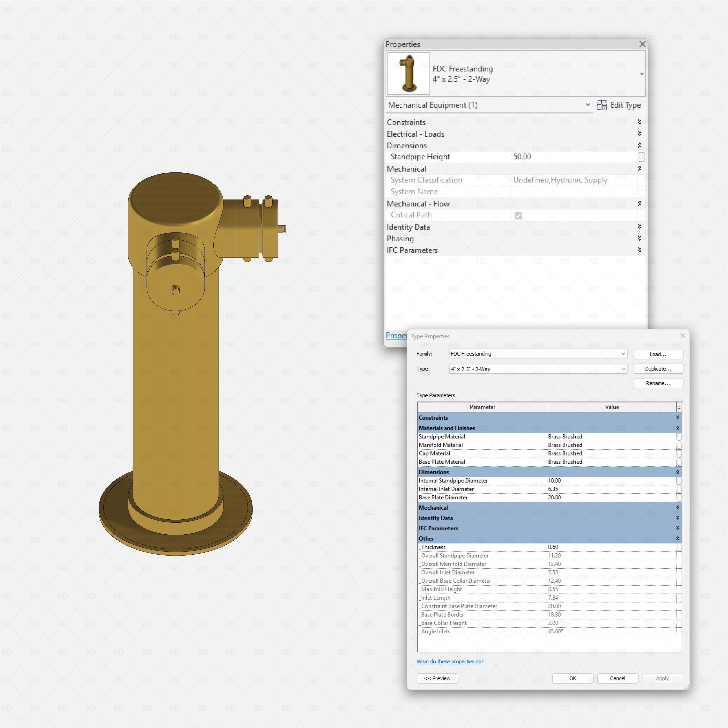Image resolution: width=728 pixels, height=728 pixels.
Task: Select the Manifold Material value cell
Action: 612,445
